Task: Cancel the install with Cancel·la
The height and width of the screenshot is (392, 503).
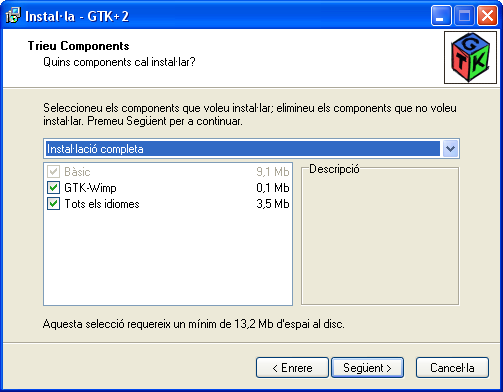Action: tap(452, 368)
